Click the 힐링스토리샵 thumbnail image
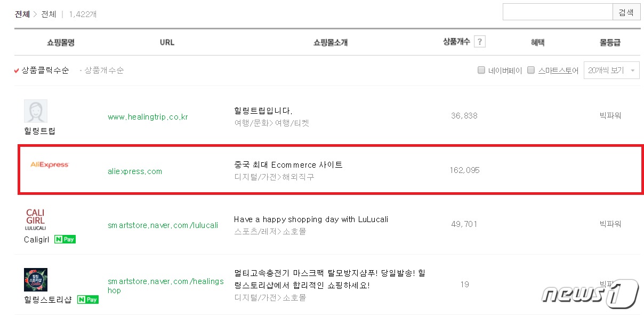This screenshot has width=644, height=315. point(35,280)
